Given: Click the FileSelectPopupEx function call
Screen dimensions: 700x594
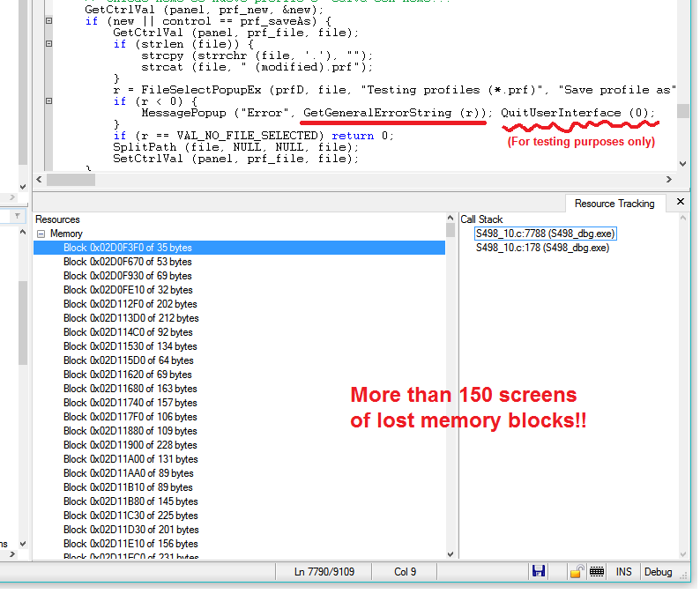Looking at the screenshot, I should pyautogui.click(x=202, y=90).
